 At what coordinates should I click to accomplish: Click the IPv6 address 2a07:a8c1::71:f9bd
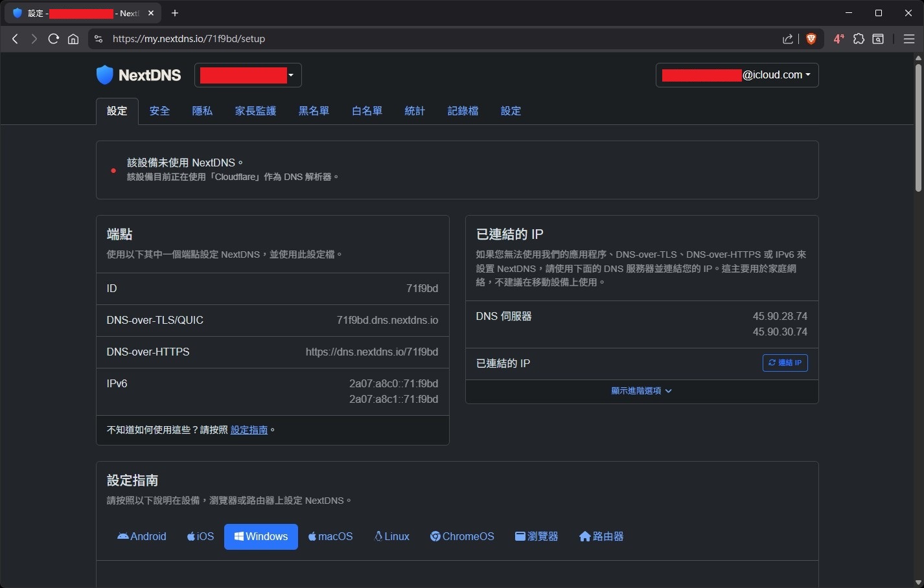[393, 399]
